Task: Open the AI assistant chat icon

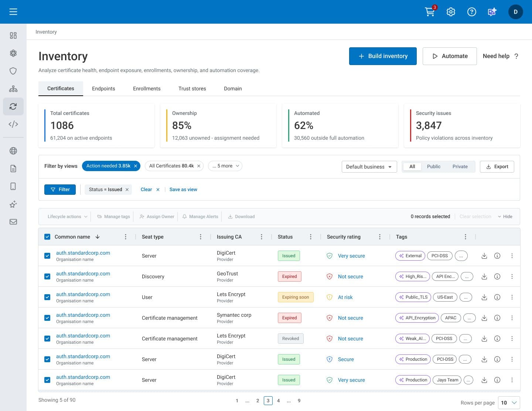Action: click(492, 12)
